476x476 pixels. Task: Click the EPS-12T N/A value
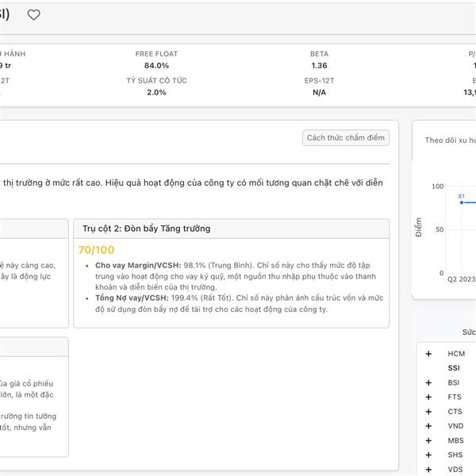click(319, 92)
